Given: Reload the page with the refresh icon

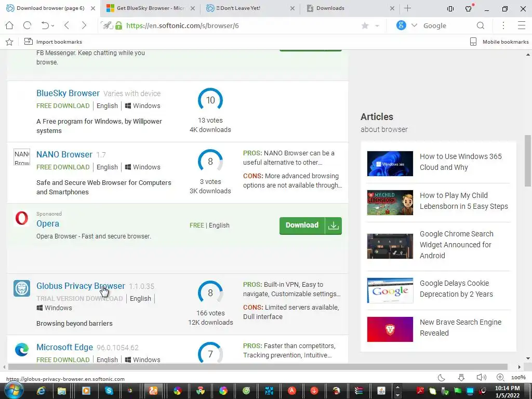Looking at the screenshot, I should tap(27, 25).
